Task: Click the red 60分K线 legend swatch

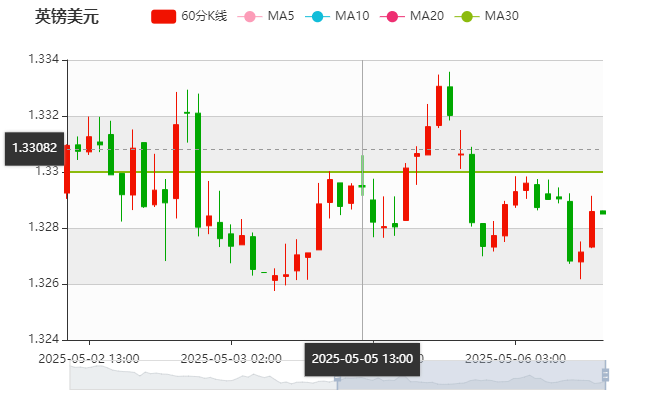Action: (163, 16)
